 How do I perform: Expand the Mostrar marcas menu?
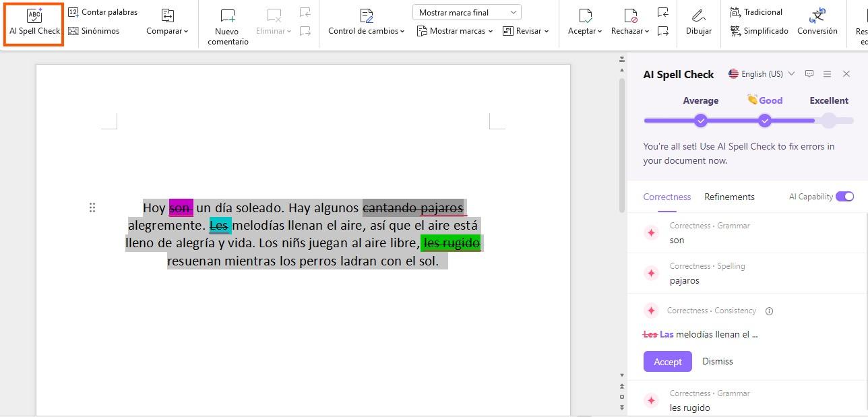[x=454, y=30]
